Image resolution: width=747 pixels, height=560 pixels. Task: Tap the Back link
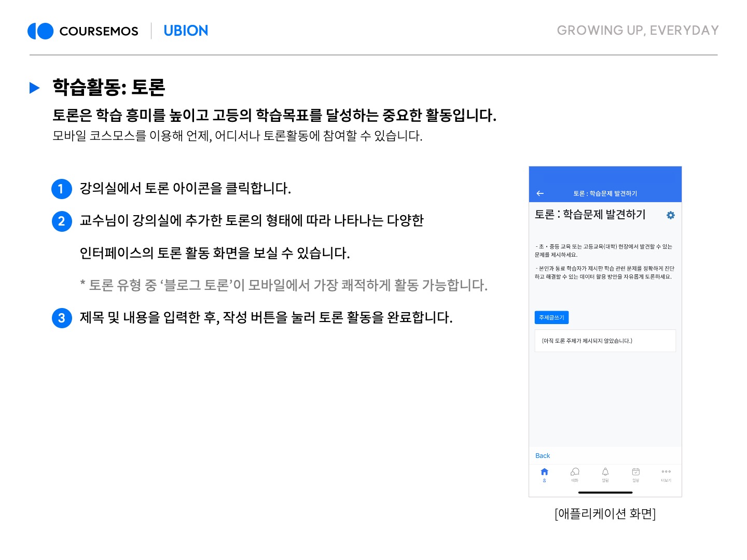pos(543,456)
